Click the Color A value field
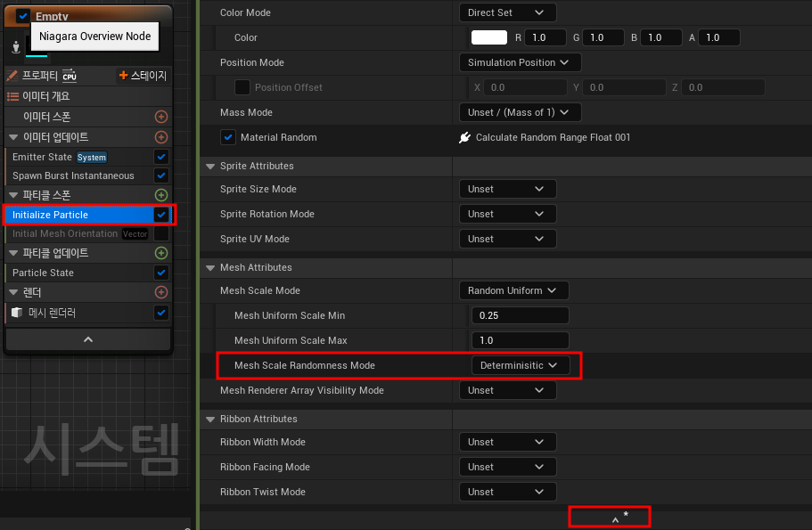Screen dimensions: 812x530 pos(718,37)
